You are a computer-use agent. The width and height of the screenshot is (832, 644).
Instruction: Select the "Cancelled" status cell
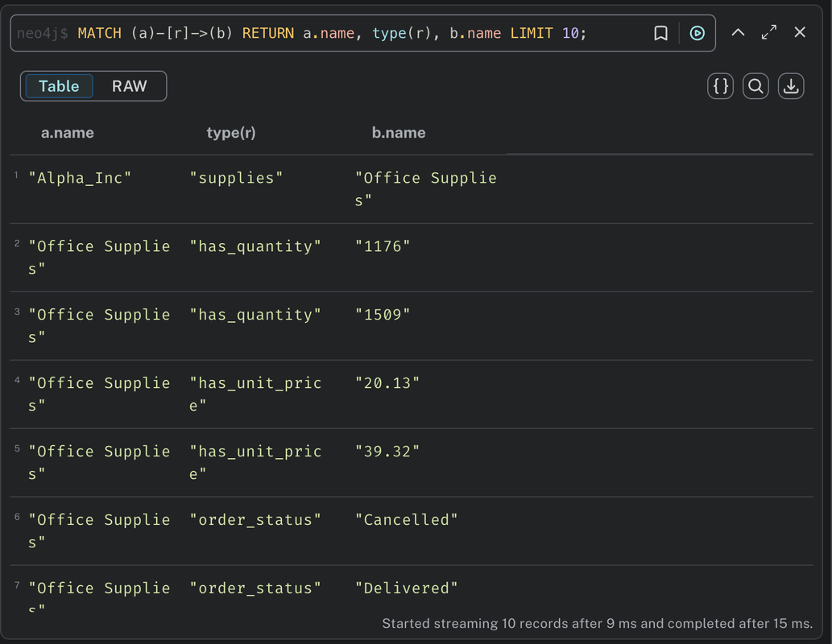[x=407, y=519]
